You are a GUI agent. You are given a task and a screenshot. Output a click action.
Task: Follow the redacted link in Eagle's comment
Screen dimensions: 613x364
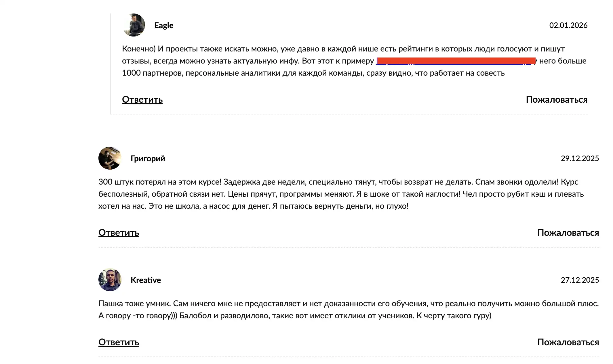455,61
